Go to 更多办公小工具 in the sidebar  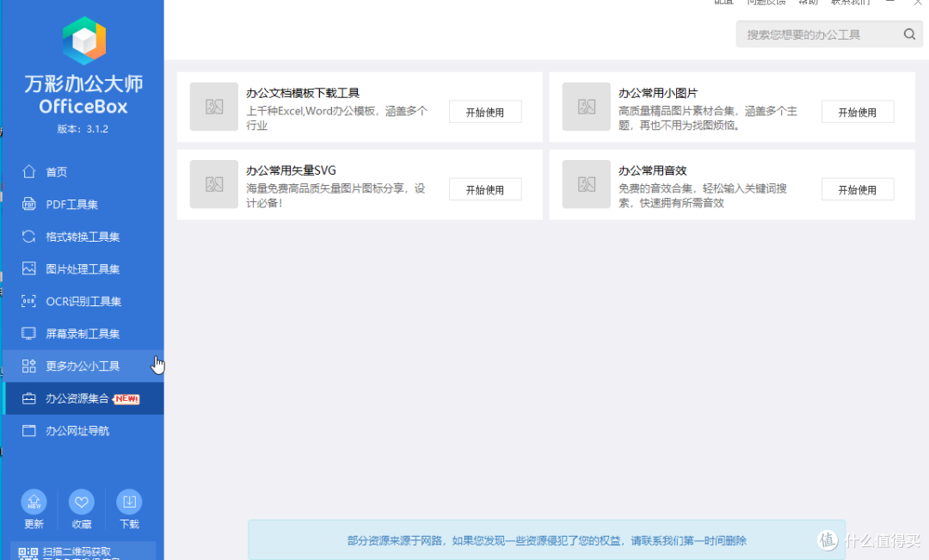coord(83,366)
